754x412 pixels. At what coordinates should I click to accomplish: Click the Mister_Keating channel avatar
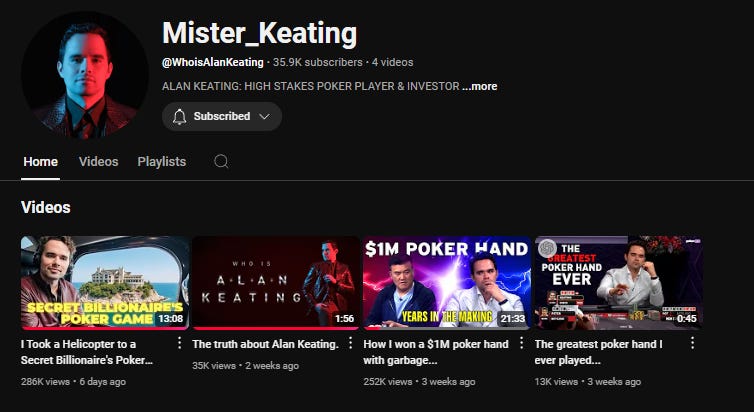point(85,75)
